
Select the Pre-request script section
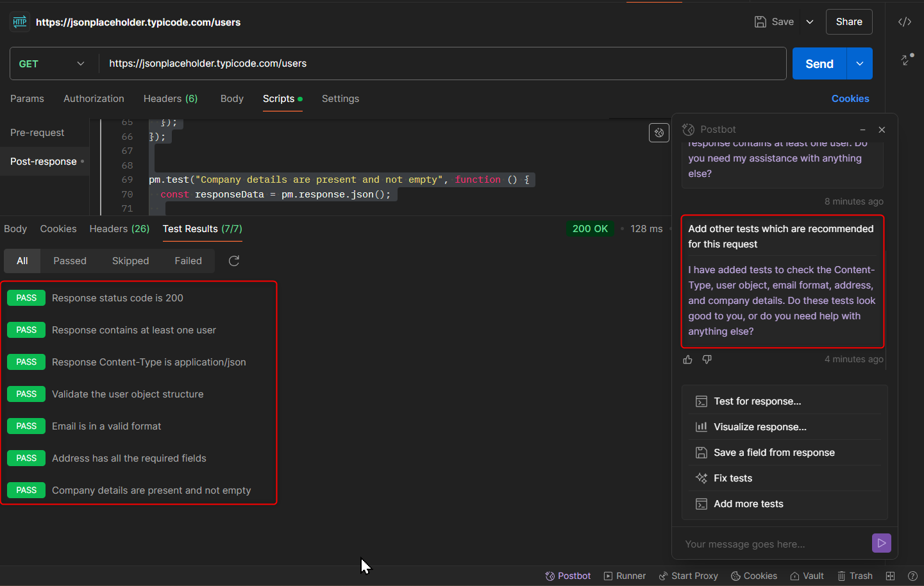point(37,133)
